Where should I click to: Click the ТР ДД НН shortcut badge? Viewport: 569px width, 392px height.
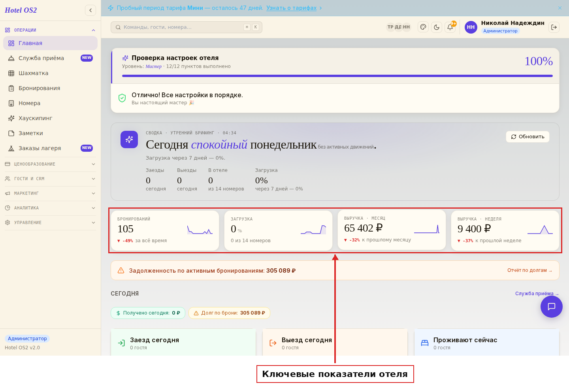click(398, 27)
